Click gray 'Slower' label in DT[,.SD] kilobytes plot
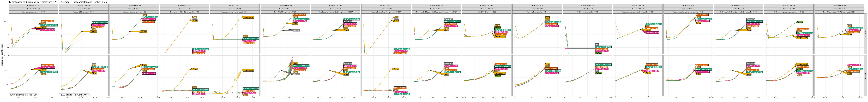Viewport: 868px width, 102px height. (296, 31)
